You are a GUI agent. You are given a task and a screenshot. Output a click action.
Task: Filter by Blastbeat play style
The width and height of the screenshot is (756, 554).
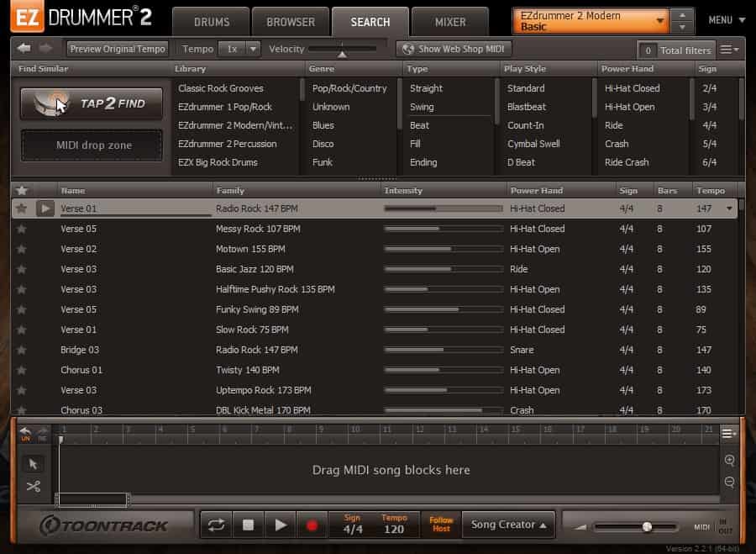coord(527,107)
